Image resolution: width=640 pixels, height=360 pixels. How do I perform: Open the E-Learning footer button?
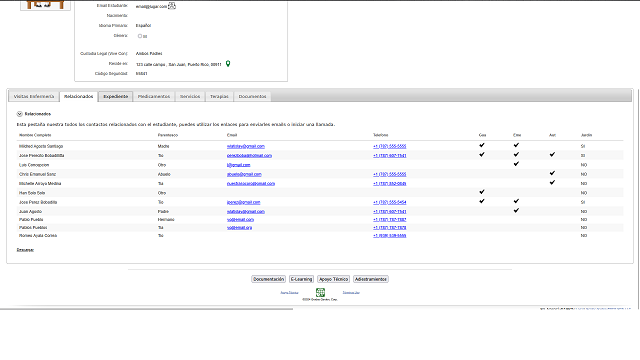click(x=301, y=279)
